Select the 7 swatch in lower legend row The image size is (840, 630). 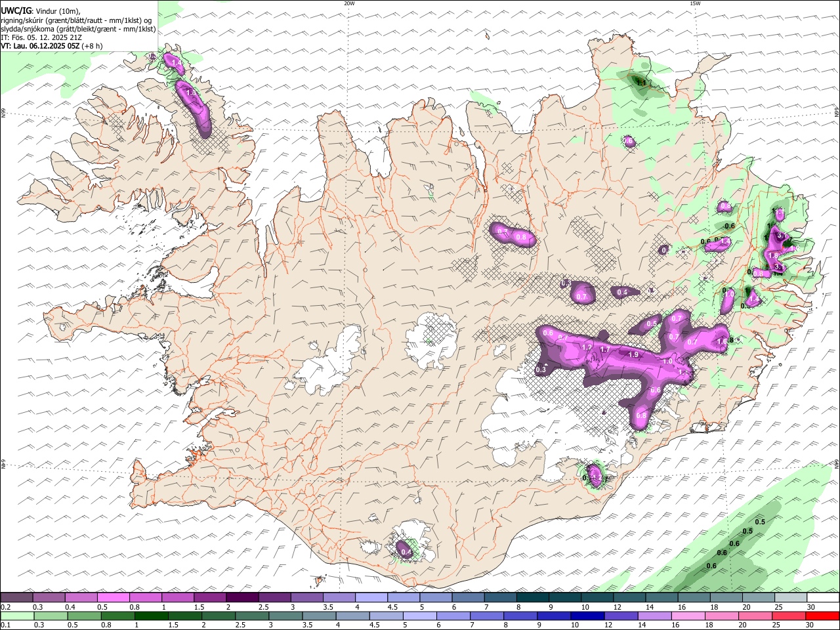(x=487, y=616)
